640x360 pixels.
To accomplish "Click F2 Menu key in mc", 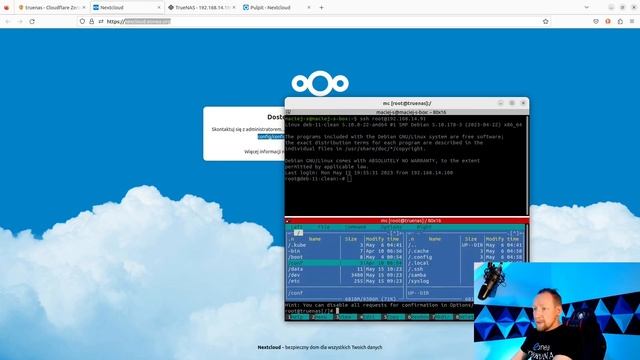I will click(x=322, y=317).
